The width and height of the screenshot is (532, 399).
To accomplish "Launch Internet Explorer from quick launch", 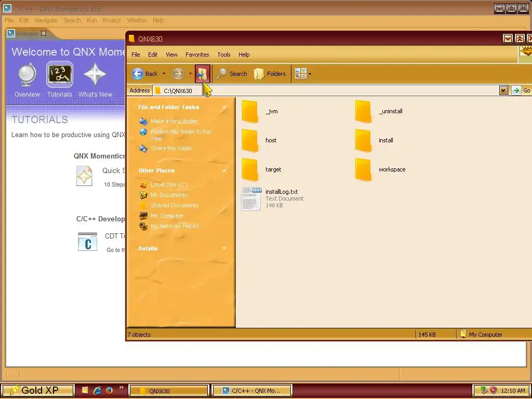I will coord(97,391).
